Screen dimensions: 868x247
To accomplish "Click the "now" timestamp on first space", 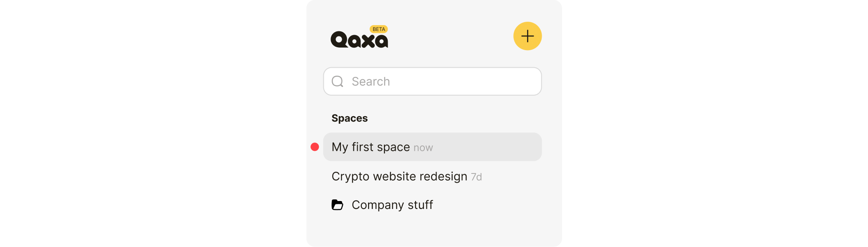I will (423, 148).
